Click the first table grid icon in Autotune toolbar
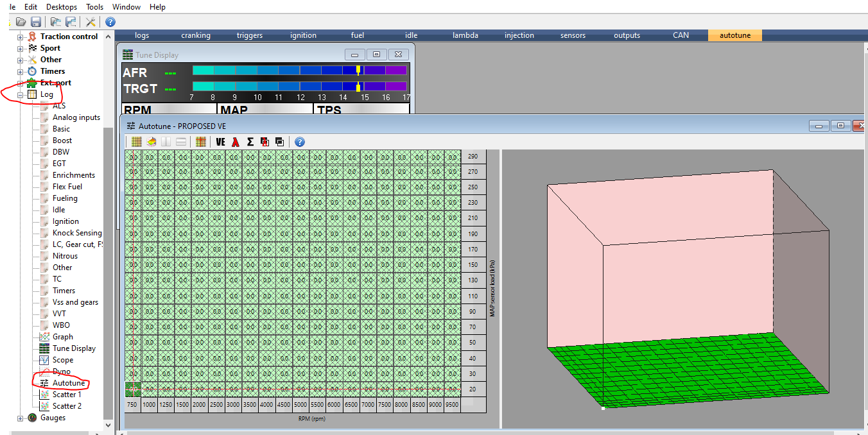 click(136, 142)
